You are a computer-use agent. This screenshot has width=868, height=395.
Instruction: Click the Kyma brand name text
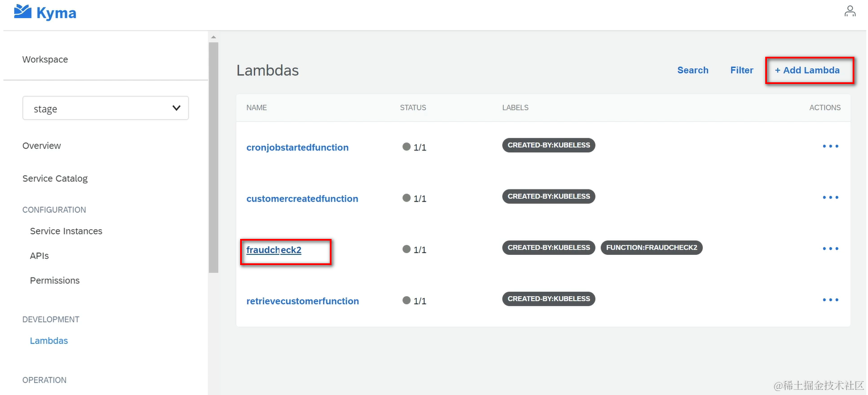(x=56, y=12)
